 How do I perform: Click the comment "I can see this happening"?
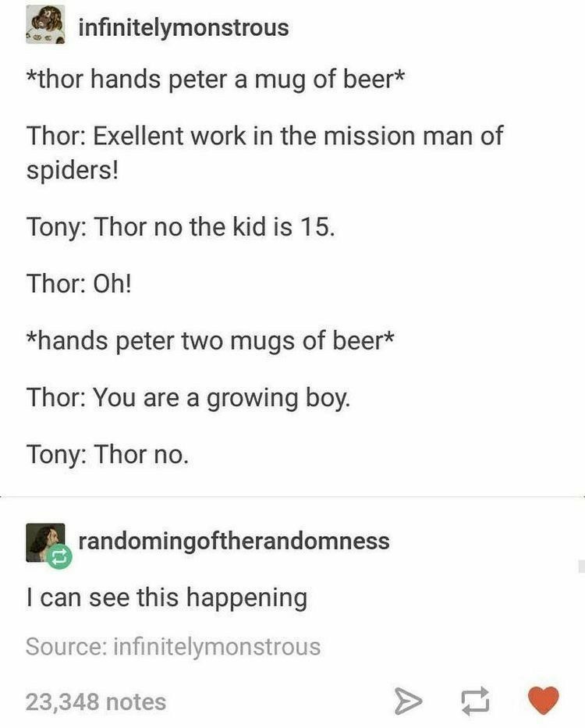tap(167, 598)
